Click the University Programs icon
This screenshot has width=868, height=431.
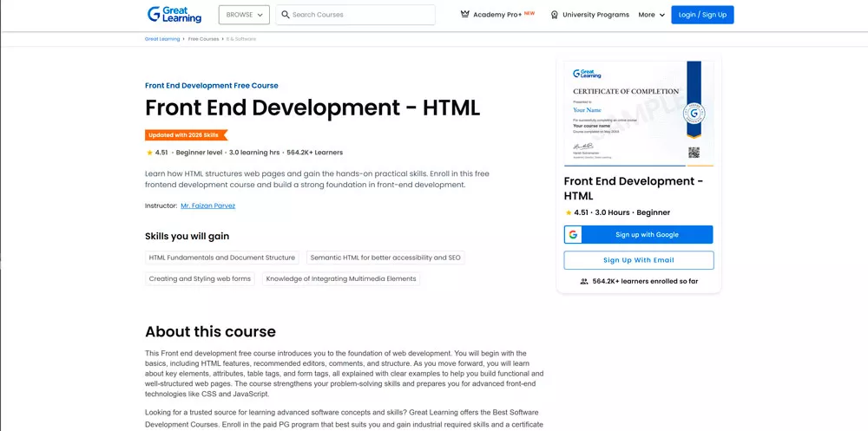[x=554, y=15]
